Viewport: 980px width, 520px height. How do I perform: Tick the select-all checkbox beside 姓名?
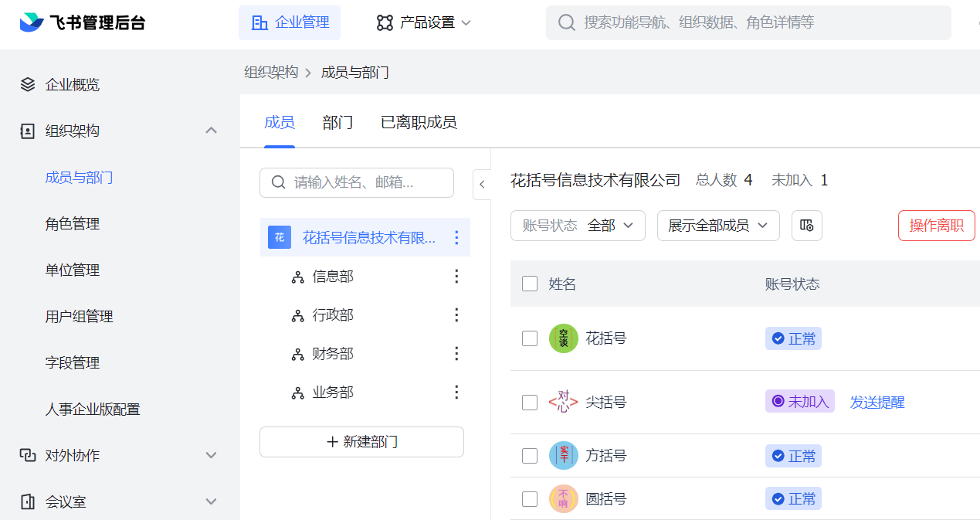coord(530,284)
